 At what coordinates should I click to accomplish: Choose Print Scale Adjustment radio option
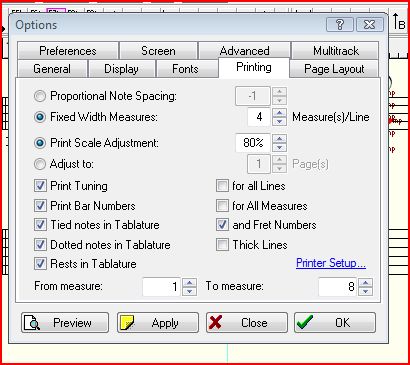point(40,143)
